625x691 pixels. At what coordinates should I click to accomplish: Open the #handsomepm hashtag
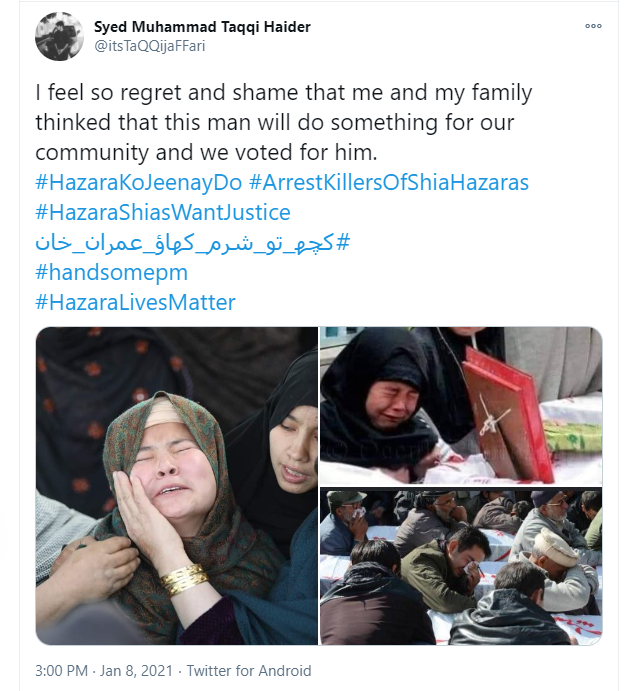(112, 272)
